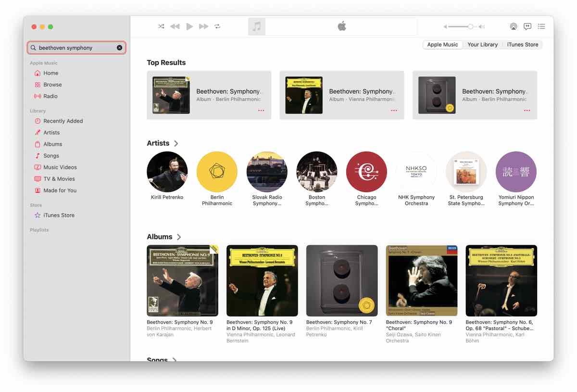Click the Top Results heading
This screenshot has width=577, height=392.
tap(166, 63)
